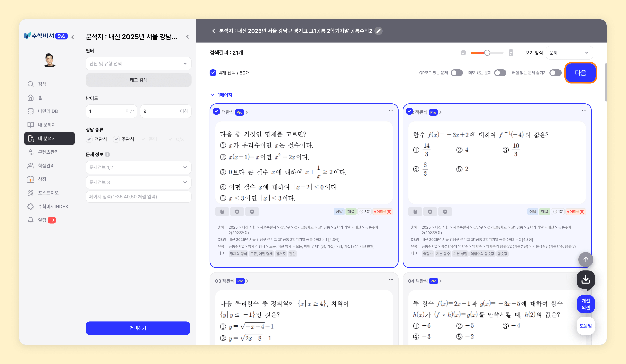Open 나만의 DB in the sidebar
This screenshot has width=626, height=364.
tap(50, 111)
